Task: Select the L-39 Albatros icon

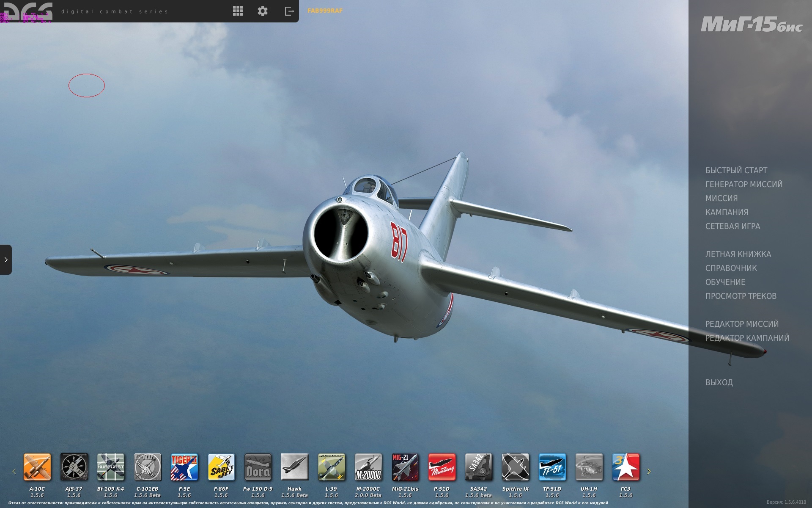Action: (x=332, y=467)
